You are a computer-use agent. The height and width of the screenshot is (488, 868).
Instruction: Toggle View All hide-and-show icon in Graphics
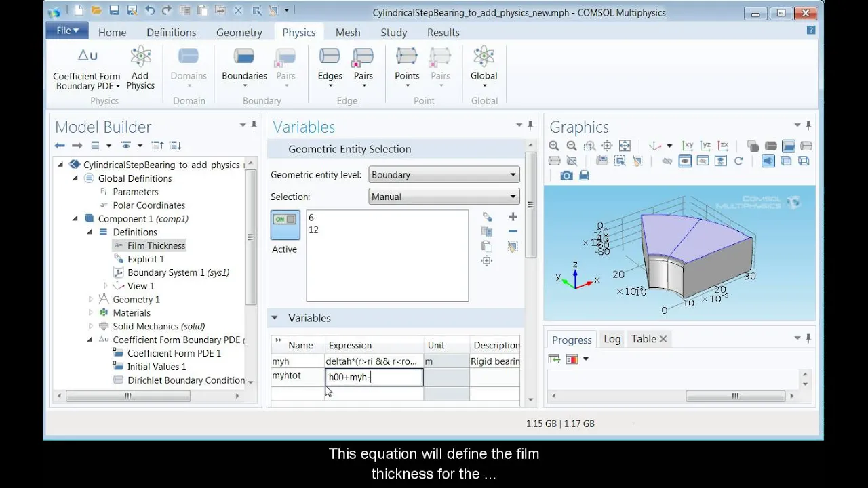(720, 161)
